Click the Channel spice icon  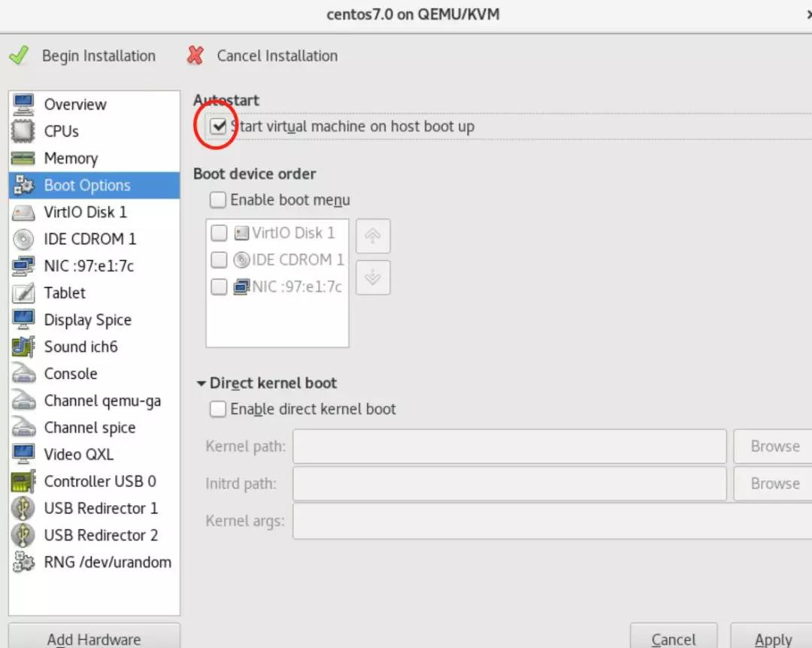[23, 427]
